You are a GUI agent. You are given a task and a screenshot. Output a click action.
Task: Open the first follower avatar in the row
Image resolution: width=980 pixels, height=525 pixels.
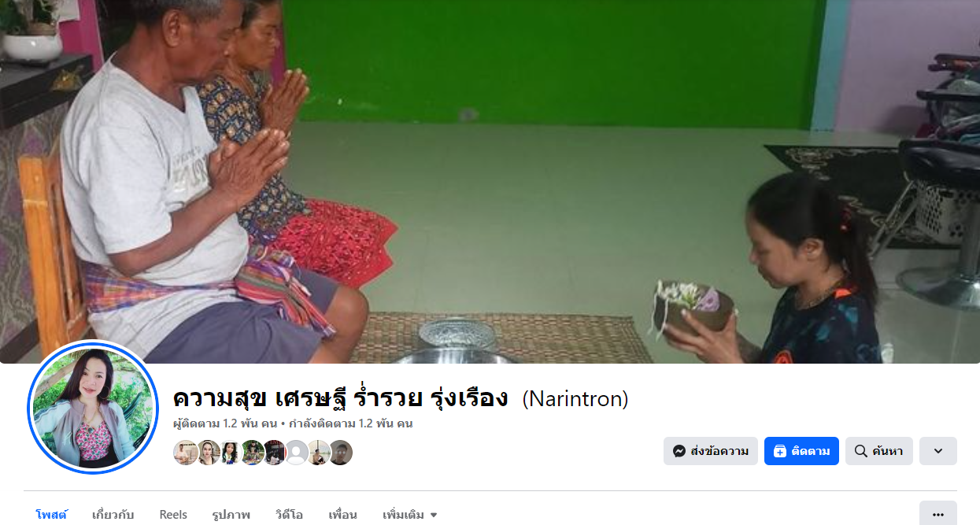click(186, 453)
